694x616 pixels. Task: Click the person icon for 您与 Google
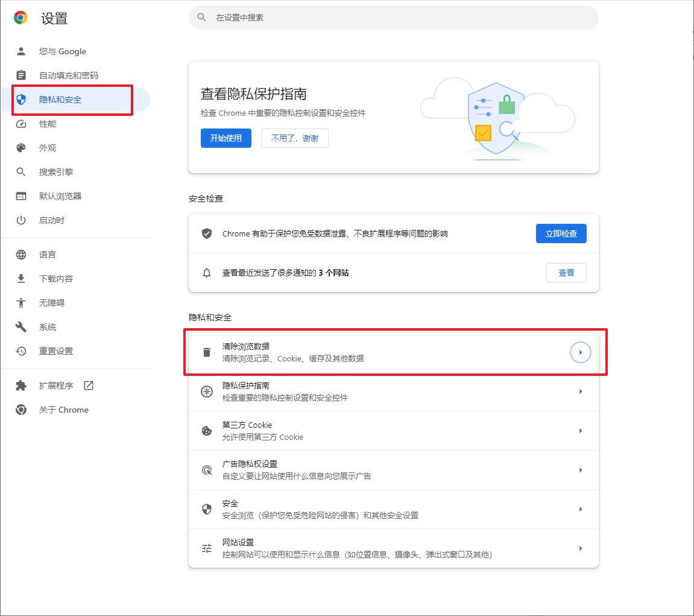pyautogui.click(x=21, y=51)
